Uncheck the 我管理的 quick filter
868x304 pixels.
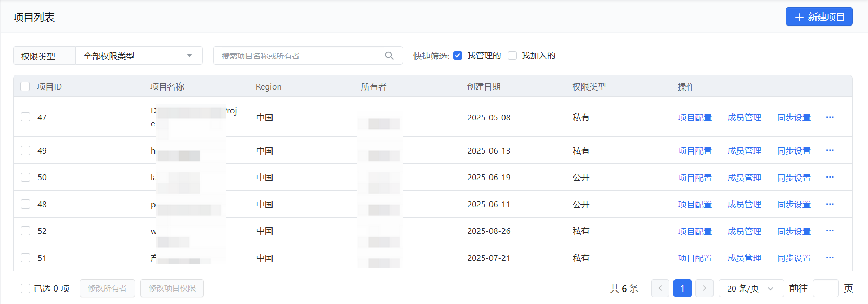[x=458, y=56]
